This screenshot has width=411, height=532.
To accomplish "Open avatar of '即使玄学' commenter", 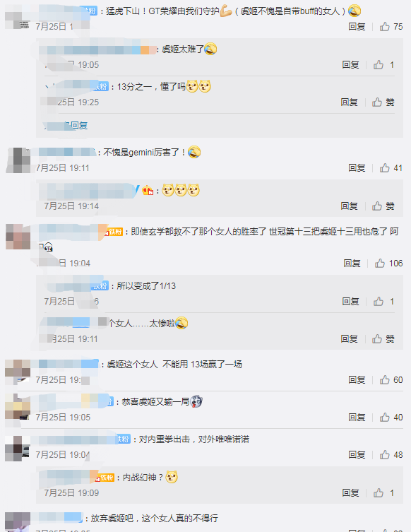I will click(x=18, y=237).
